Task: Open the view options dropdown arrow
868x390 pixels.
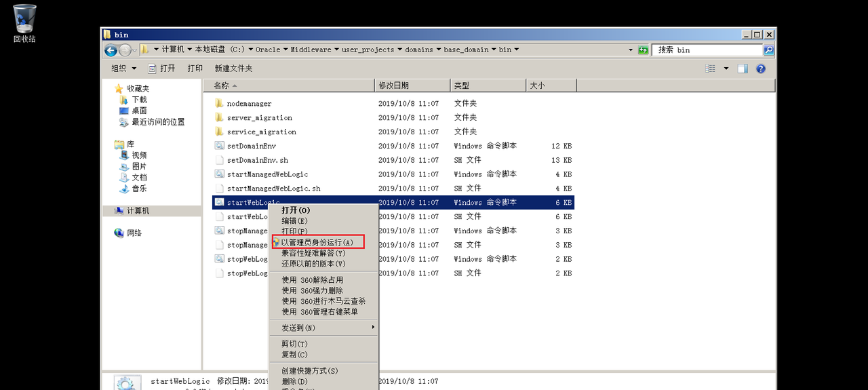Action: point(726,69)
